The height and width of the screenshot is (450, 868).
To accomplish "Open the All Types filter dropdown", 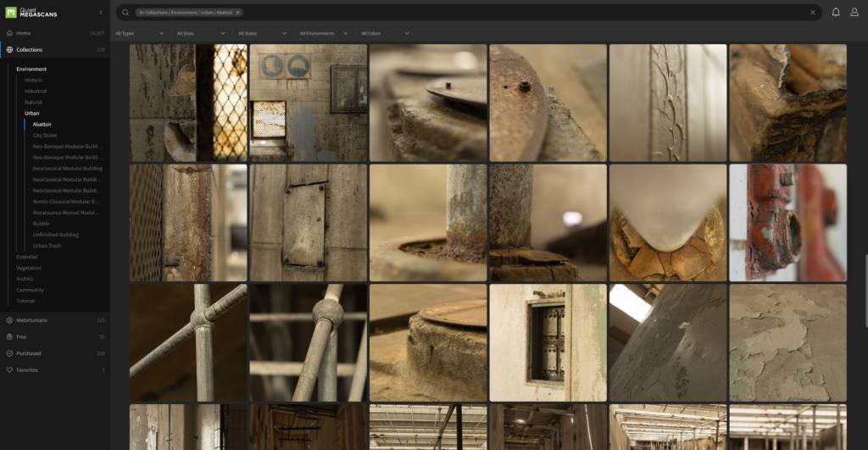I will [140, 33].
